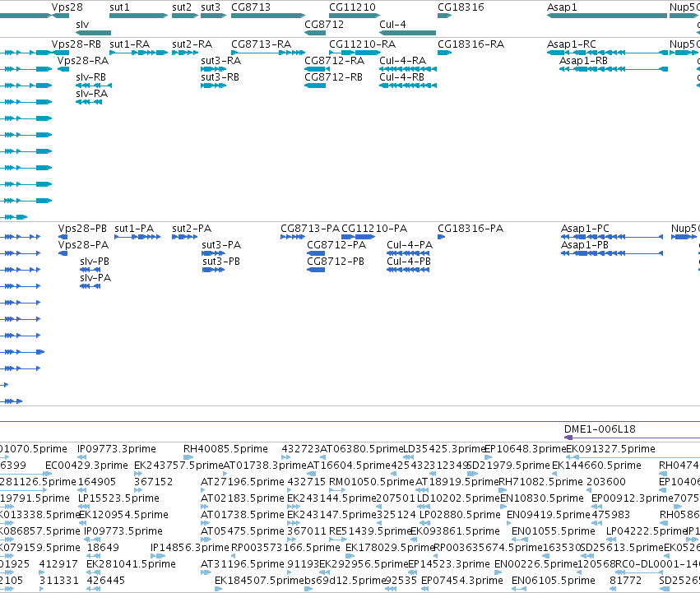The image size is (700, 593).
Task: Select transcript Asap1-RC
Action: click(572, 44)
